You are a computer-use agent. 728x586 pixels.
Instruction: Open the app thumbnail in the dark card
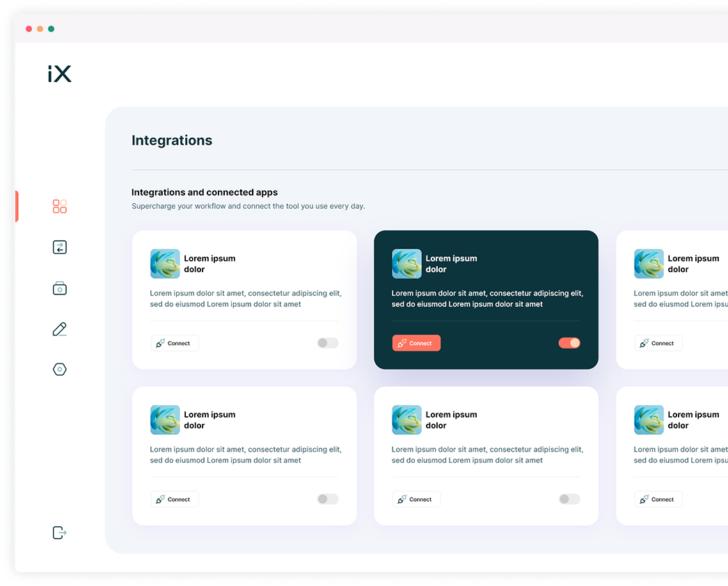pos(406,264)
